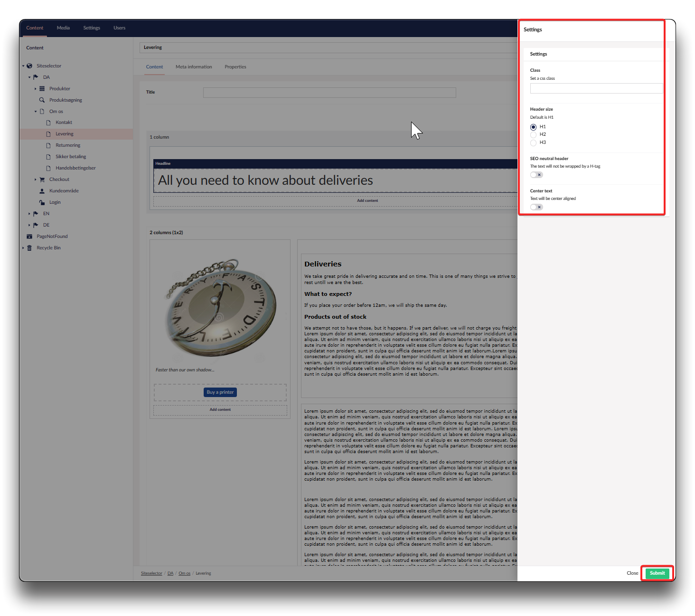695x616 pixels.
Task: Turn on the Center text toggle
Action: (x=536, y=207)
